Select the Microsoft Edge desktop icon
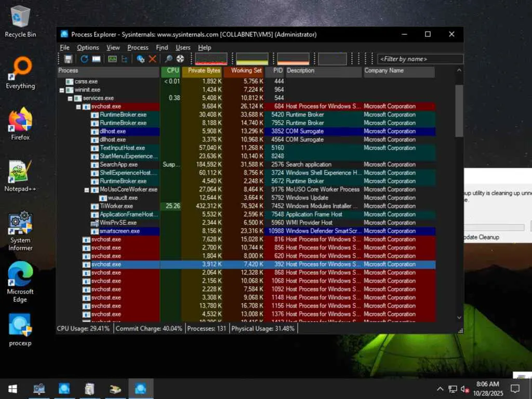Image resolution: width=532 pixels, height=399 pixels. pyautogui.click(x=20, y=282)
